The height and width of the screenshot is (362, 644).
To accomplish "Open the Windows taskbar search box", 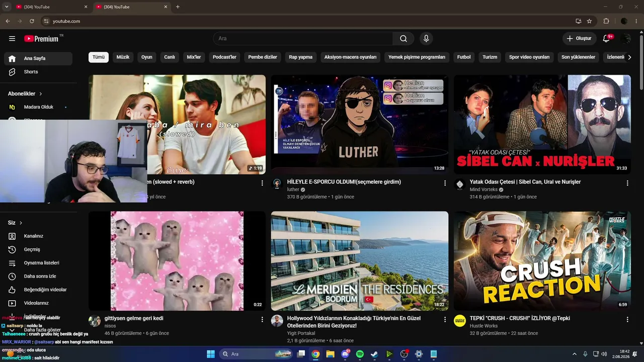I will pos(257,354).
